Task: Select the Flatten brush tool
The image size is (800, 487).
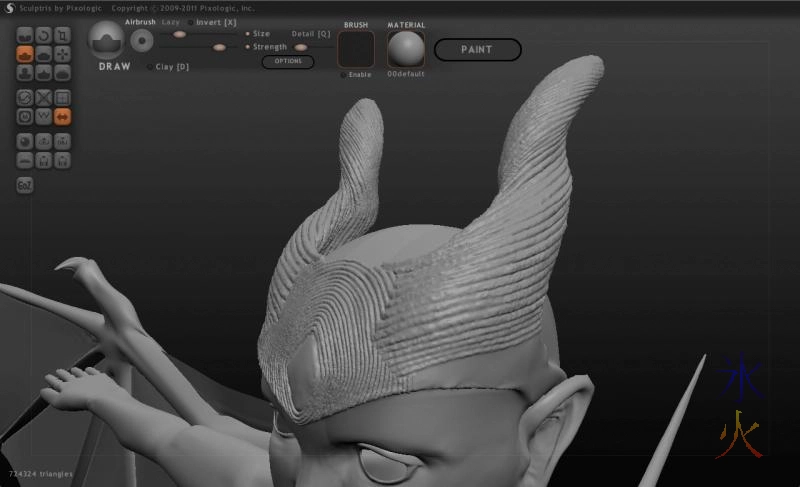Action: click(44, 54)
